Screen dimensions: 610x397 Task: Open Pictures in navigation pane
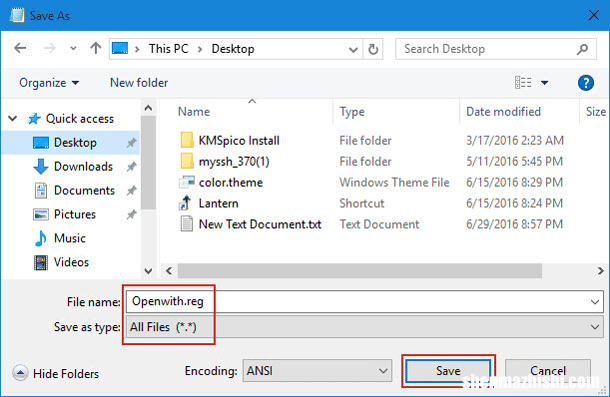coord(75,214)
